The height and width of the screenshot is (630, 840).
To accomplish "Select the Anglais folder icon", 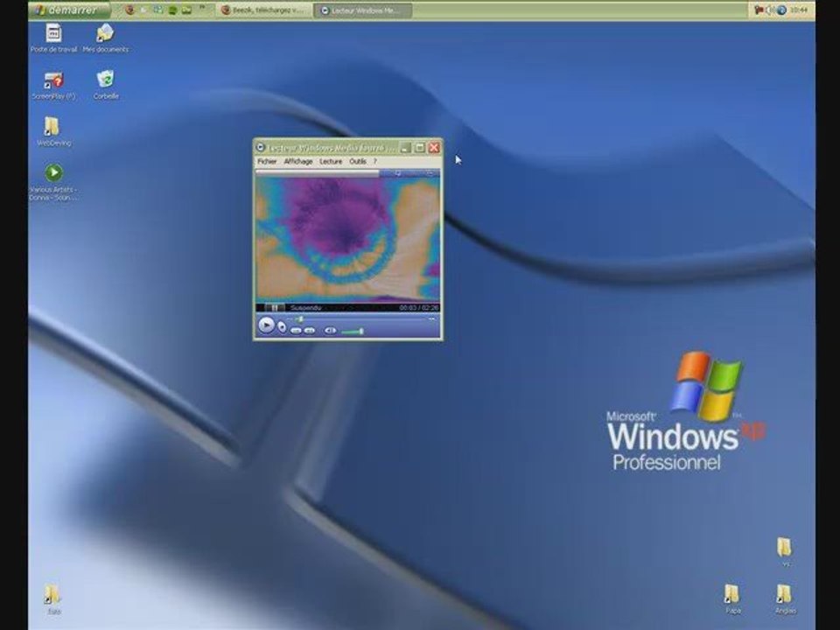I will pyautogui.click(x=784, y=599).
